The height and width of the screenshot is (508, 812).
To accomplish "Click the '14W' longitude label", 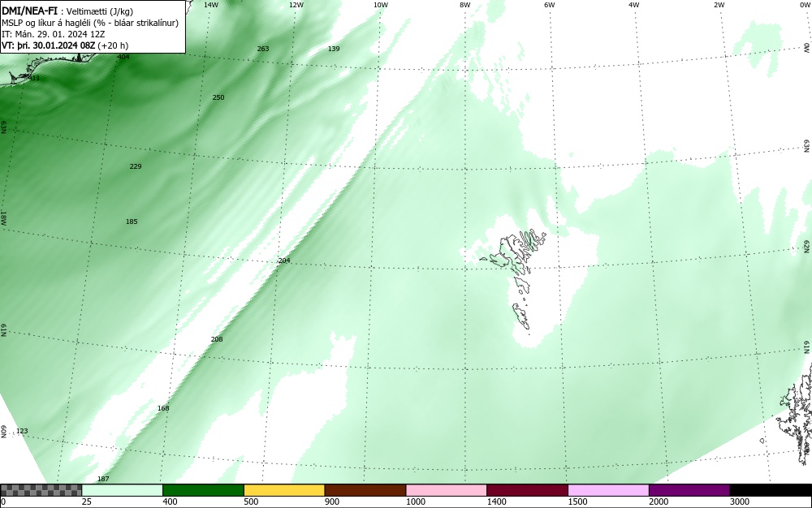I will click(x=211, y=5).
